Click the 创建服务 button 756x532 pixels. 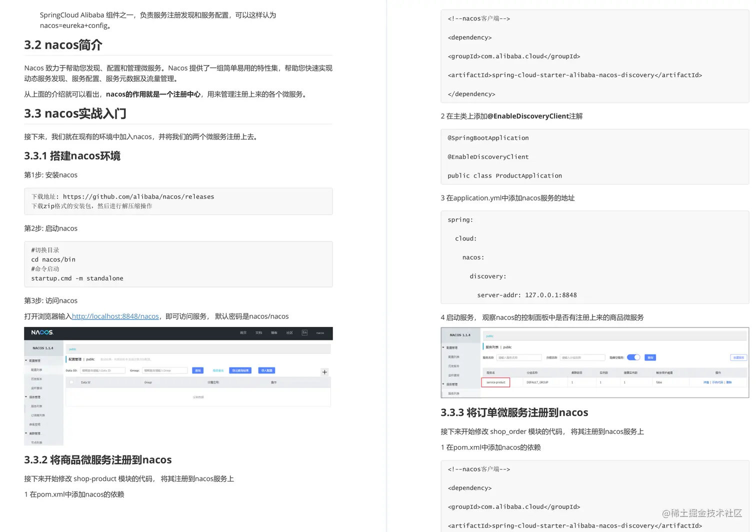pos(738,357)
